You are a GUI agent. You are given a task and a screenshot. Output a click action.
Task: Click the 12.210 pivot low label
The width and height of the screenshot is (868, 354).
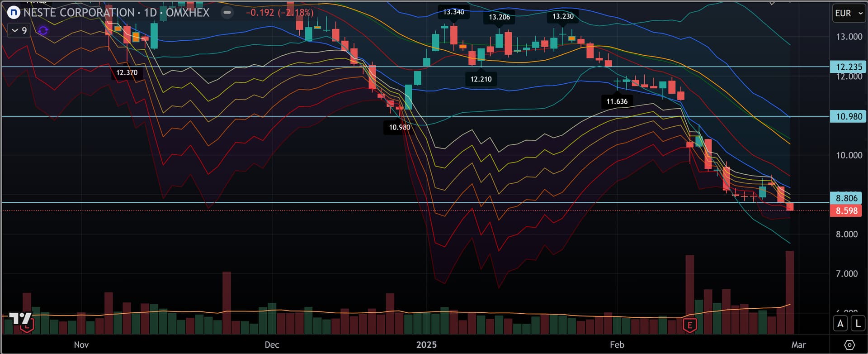click(x=481, y=79)
